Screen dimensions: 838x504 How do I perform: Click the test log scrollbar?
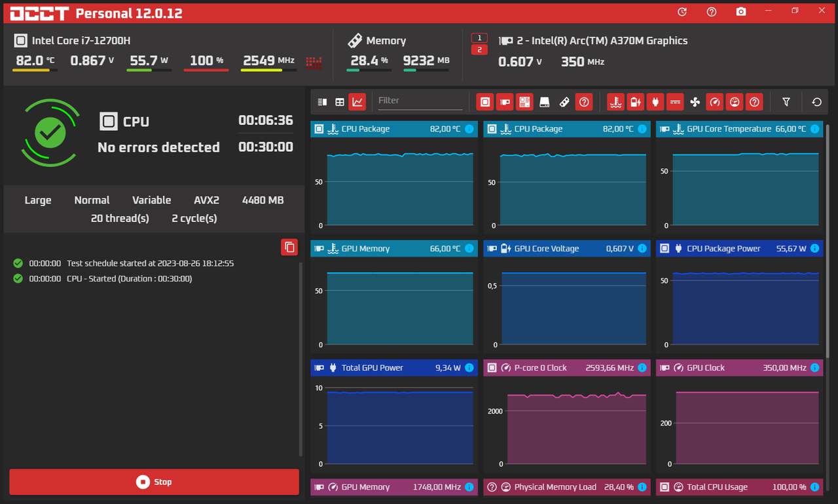pos(301,359)
